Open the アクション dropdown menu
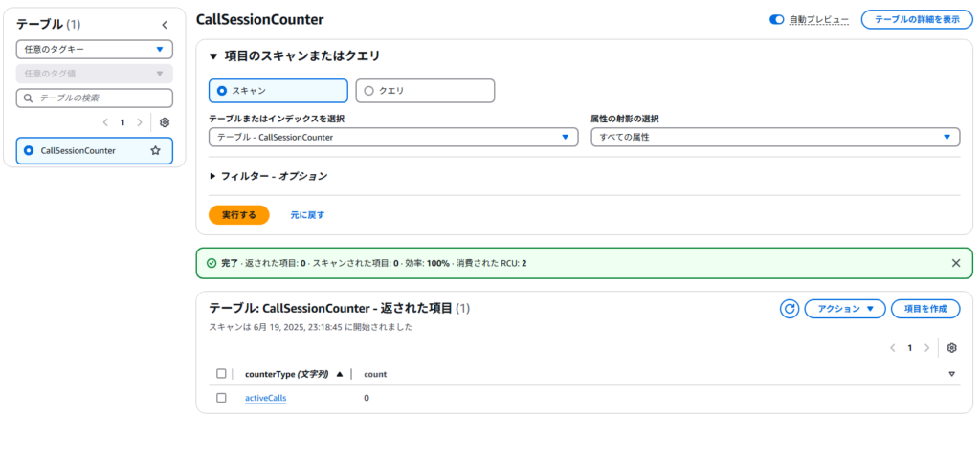Image resolution: width=980 pixels, height=458 pixels. [x=844, y=309]
